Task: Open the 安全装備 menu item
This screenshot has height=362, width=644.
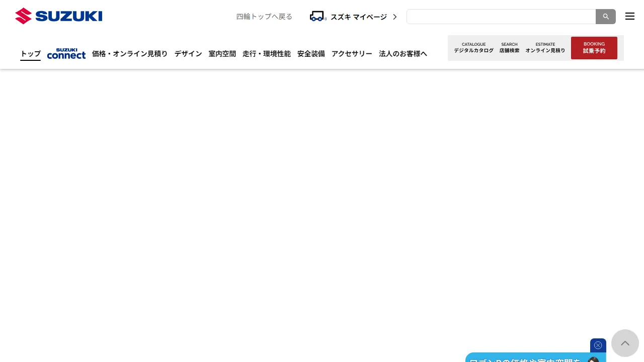Action: 311,54
